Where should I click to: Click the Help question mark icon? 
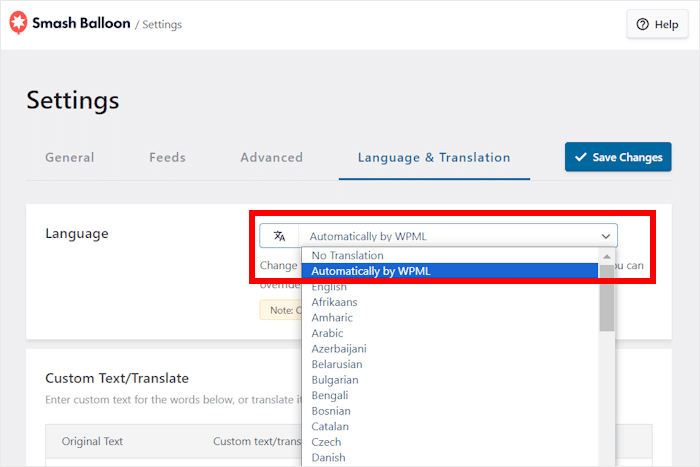642,24
